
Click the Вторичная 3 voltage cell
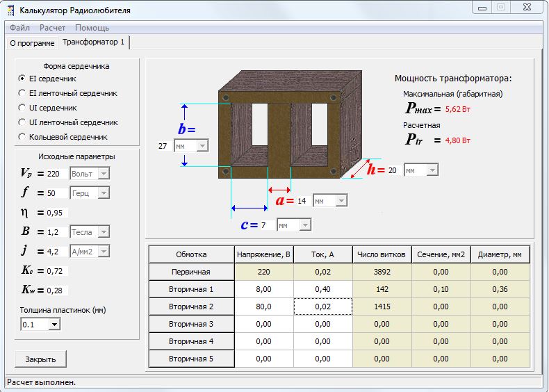[264, 324]
